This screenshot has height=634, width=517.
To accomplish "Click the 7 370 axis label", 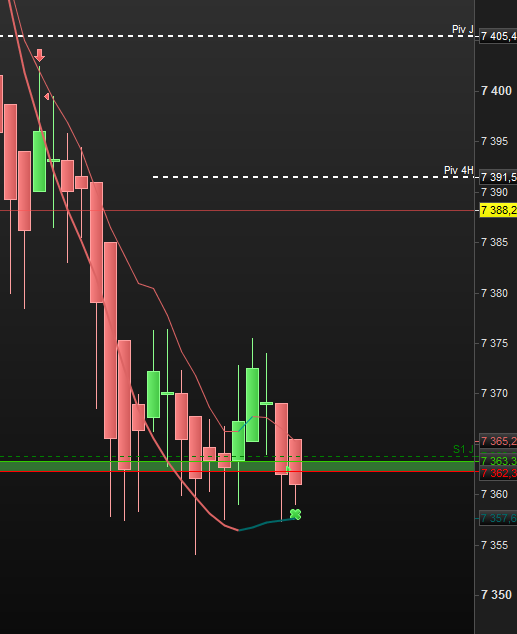I will tap(494, 393).
